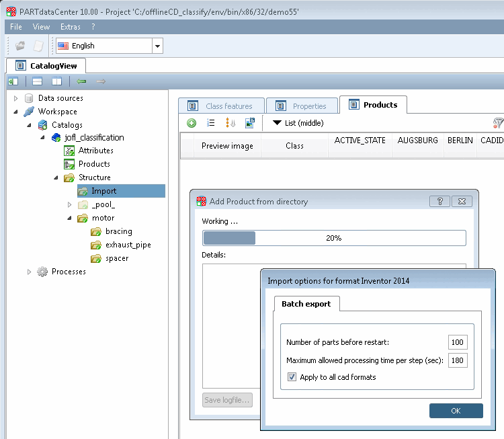Click the green add product plus icon
Screen dimensions: 504x439
(192, 123)
